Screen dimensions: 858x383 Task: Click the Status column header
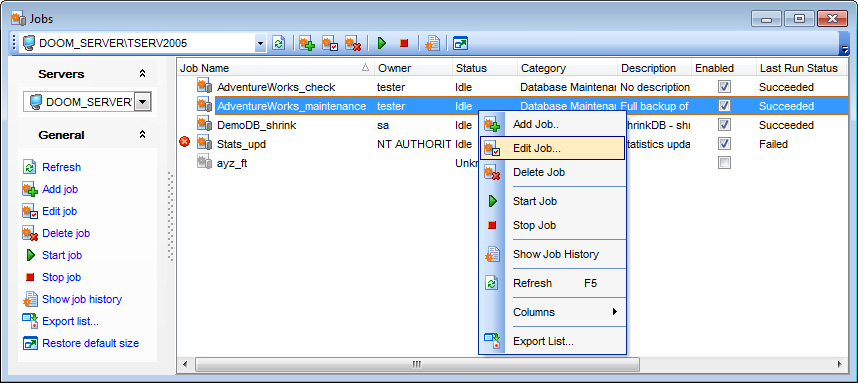[485, 68]
